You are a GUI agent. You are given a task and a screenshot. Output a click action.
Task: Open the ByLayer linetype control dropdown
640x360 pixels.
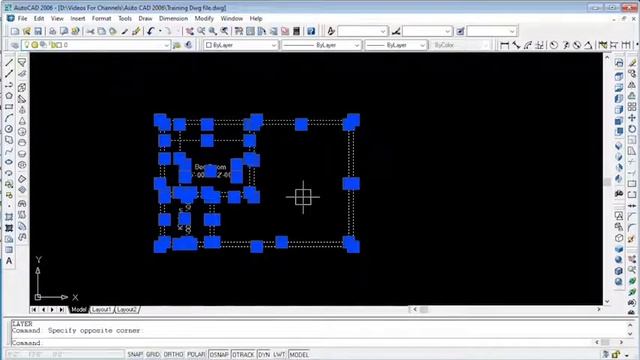(x=321, y=45)
